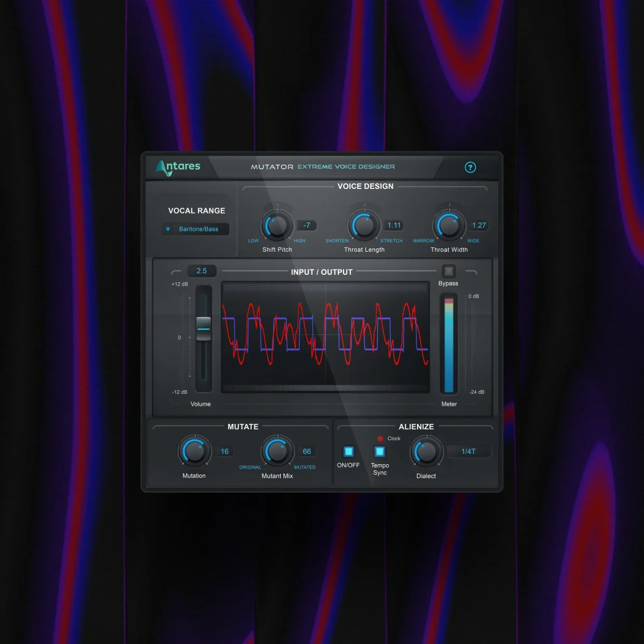This screenshot has width=644, height=644.
Task: Click the -24 dB meter scale label
Action: click(477, 392)
